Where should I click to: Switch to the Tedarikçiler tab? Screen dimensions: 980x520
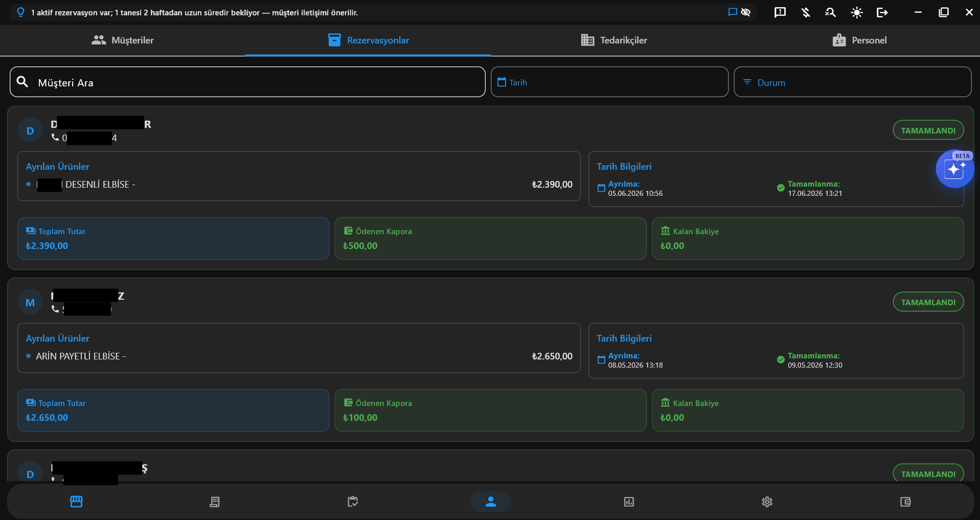click(613, 40)
